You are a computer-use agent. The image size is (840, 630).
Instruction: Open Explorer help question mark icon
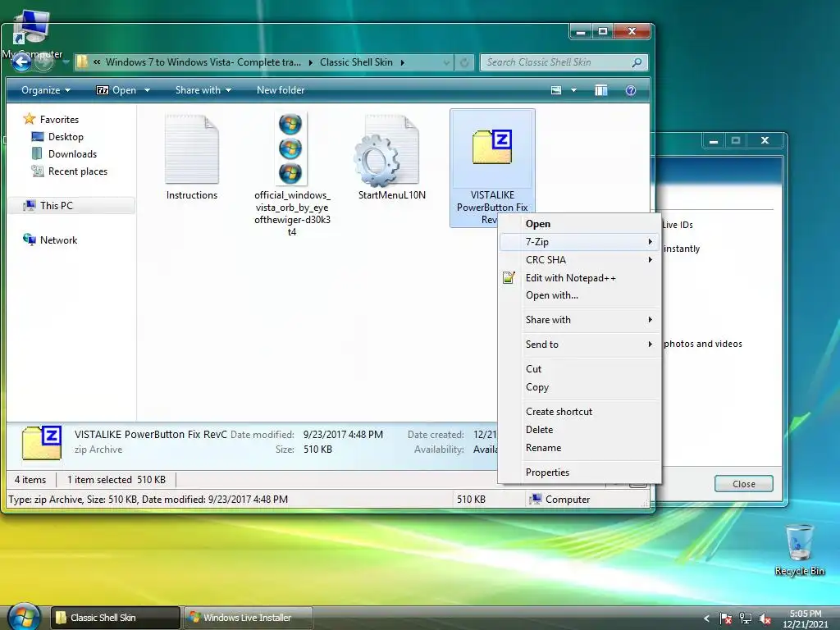[631, 90]
